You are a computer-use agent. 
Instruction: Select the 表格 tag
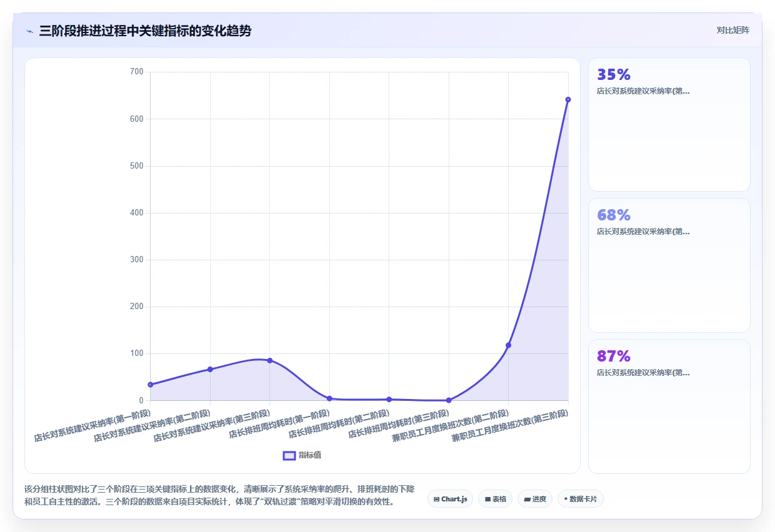tap(495, 499)
